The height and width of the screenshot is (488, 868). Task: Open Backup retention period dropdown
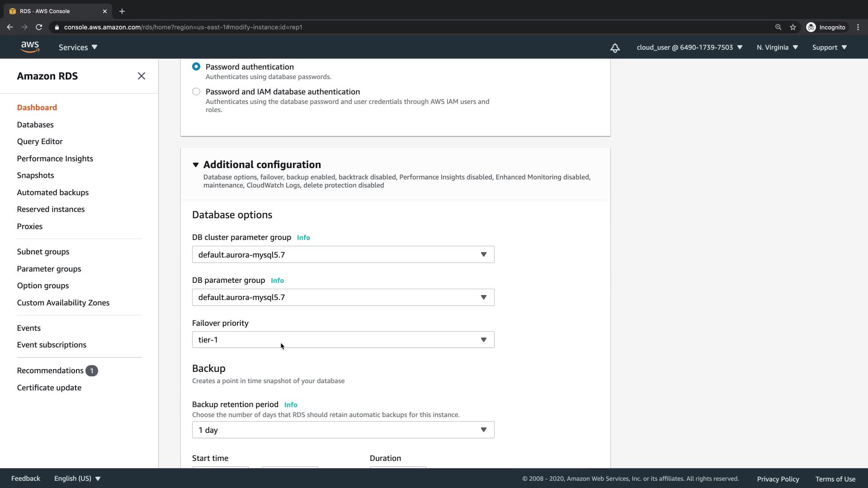343,430
